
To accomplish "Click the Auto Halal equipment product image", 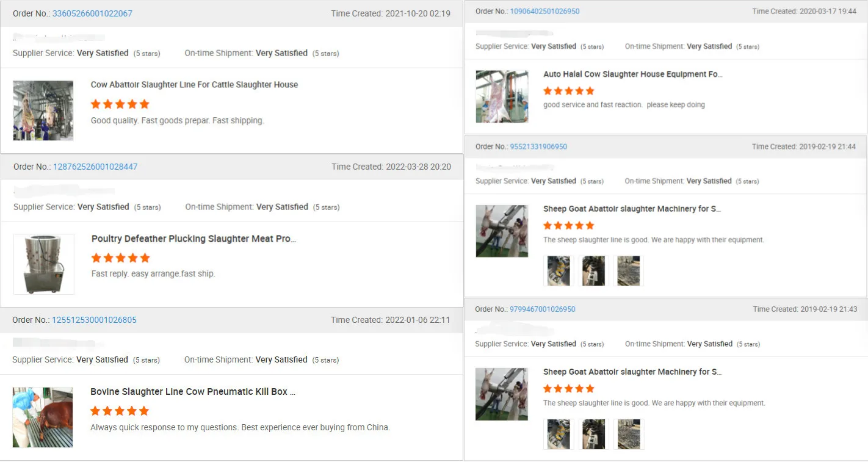I will [x=502, y=96].
